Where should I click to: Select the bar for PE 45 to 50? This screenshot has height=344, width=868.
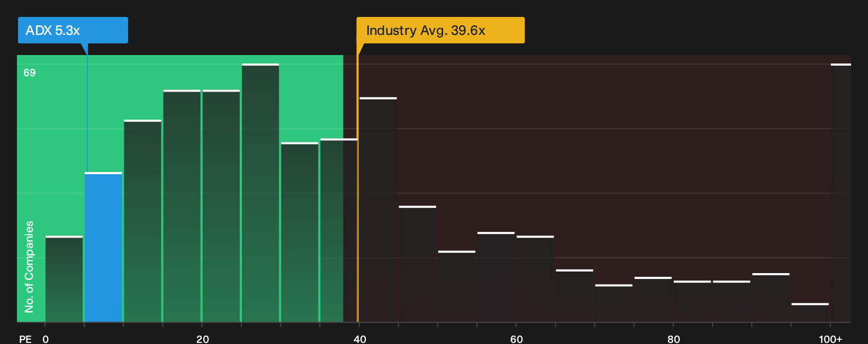click(x=418, y=264)
